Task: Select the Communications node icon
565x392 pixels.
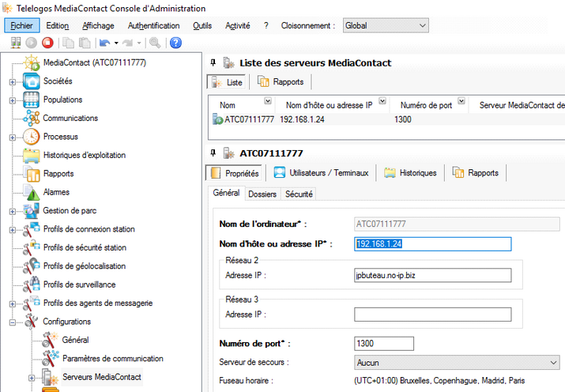Action: pos(32,119)
